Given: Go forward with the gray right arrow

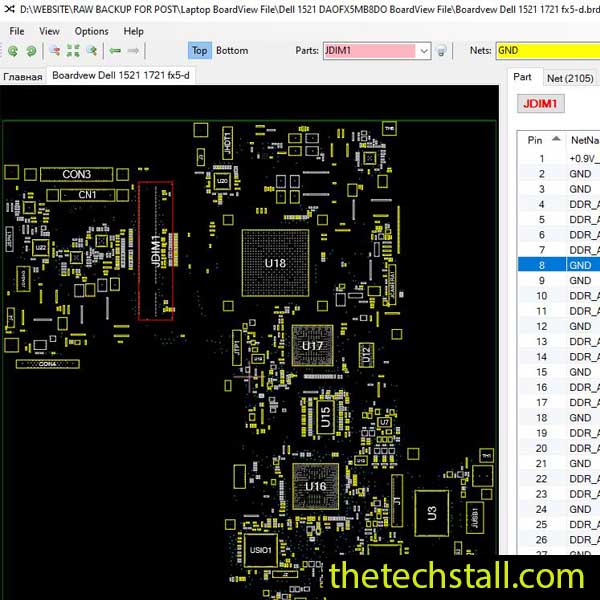Looking at the screenshot, I should pos(133,51).
